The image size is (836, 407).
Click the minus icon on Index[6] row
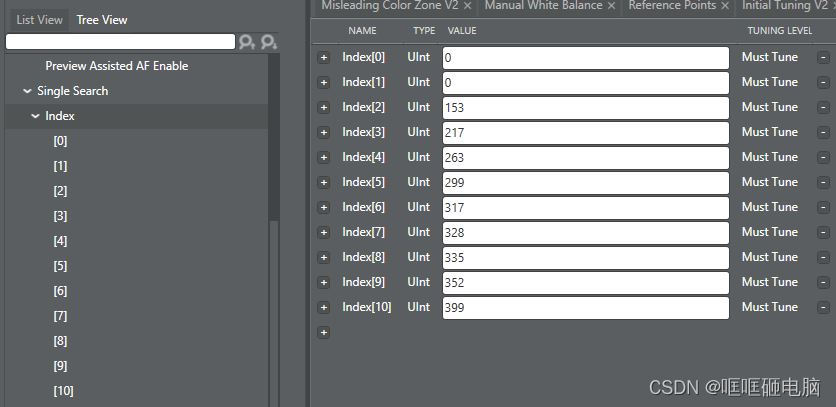click(823, 208)
